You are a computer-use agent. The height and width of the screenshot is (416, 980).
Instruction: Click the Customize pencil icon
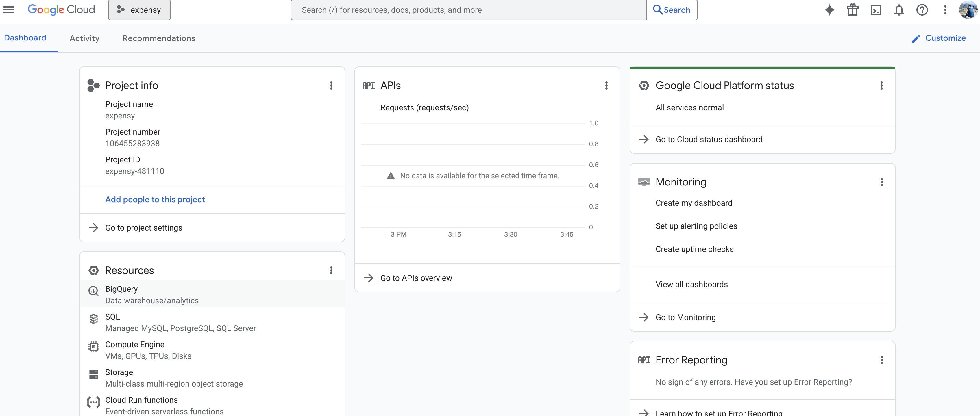pyautogui.click(x=916, y=38)
